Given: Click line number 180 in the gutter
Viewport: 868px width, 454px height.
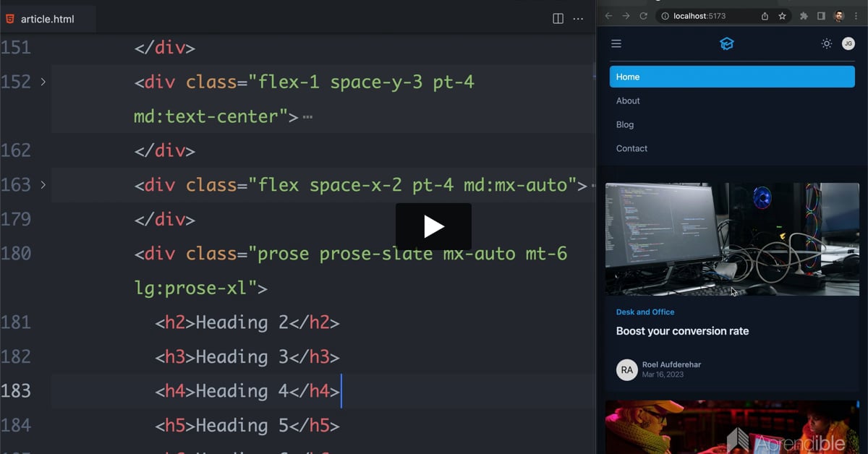Looking at the screenshot, I should [16, 254].
